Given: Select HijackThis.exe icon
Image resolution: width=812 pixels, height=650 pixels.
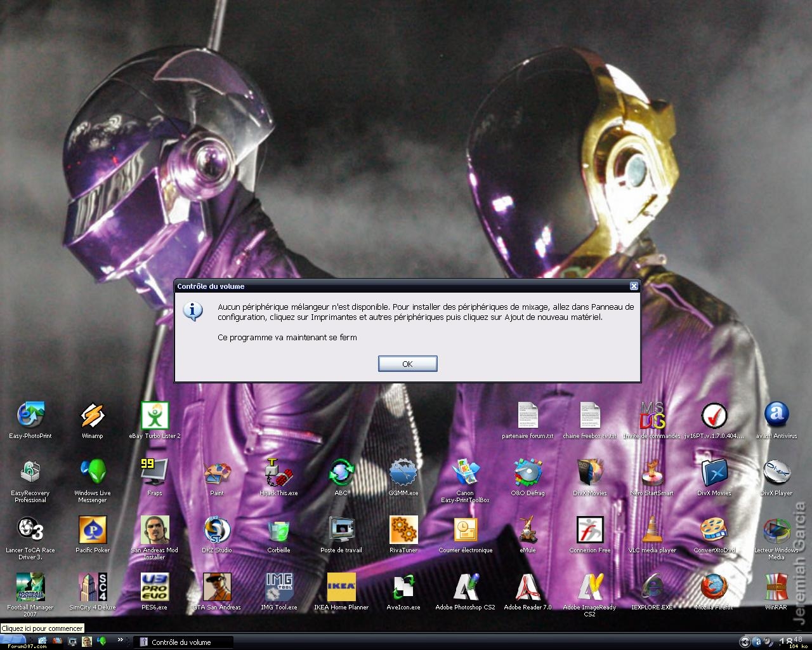Looking at the screenshot, I should click(278, 477).
